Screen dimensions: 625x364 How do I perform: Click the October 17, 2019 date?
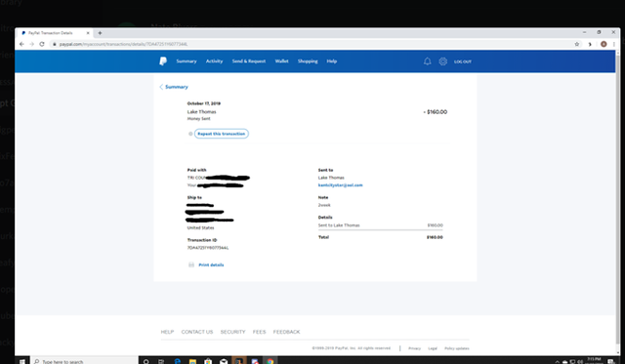[x=204, y=103]
